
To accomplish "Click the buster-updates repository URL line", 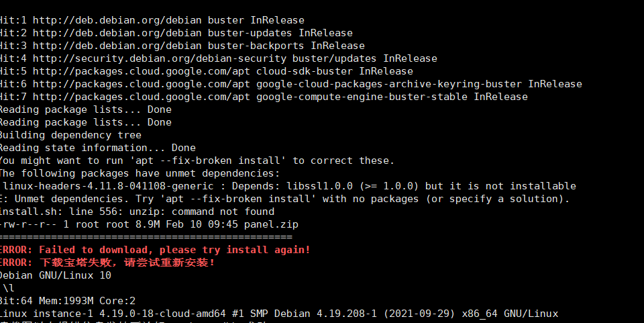I will (176, 33).
